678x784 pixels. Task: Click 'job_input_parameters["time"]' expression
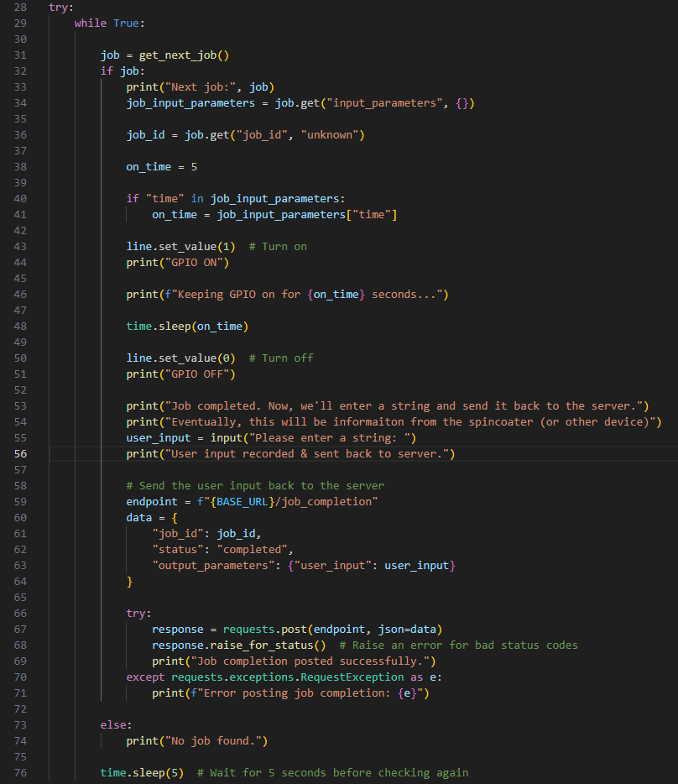coord(307,215)
